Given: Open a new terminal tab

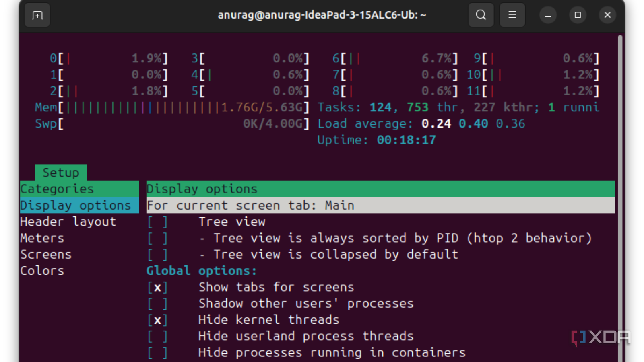Looking at the screenshot, I should pos(37,15).
